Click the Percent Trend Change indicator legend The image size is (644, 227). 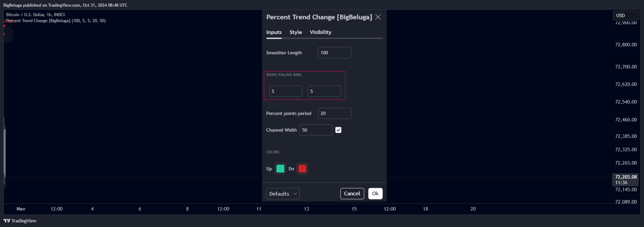click(56, 21)
